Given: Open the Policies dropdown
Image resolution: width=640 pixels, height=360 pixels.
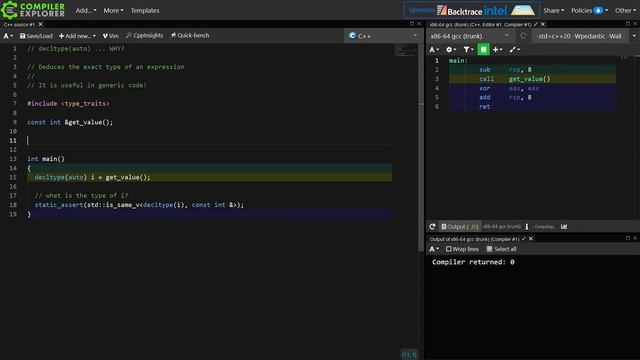Looking at the screenshot, I should click(589, 11).
